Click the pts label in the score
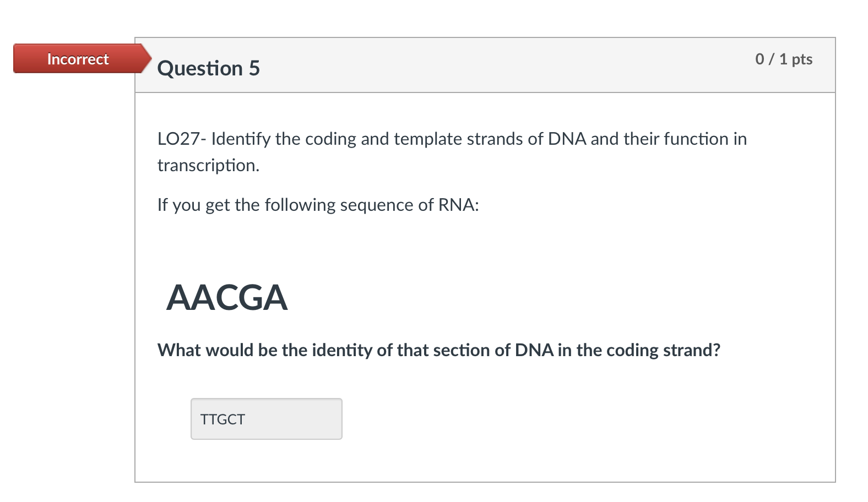The image size is (868, 502). 802,59
